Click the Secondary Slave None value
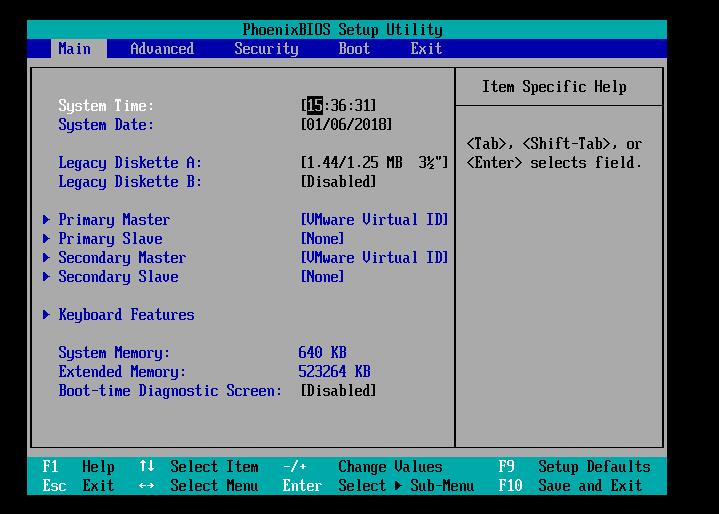Screen dimensions: 719x514 322,276
